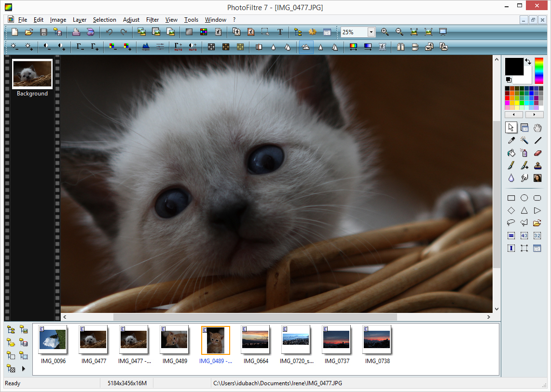Apply the rainbow gradient effect icon

353,47
